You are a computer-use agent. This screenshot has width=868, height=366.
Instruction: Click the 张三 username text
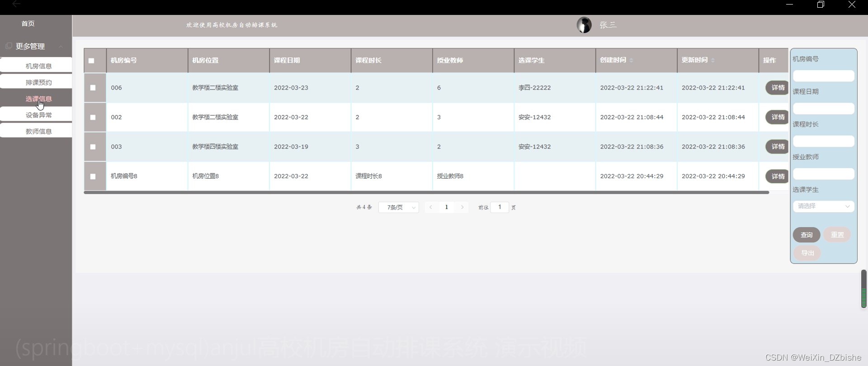tap(608, 25)
